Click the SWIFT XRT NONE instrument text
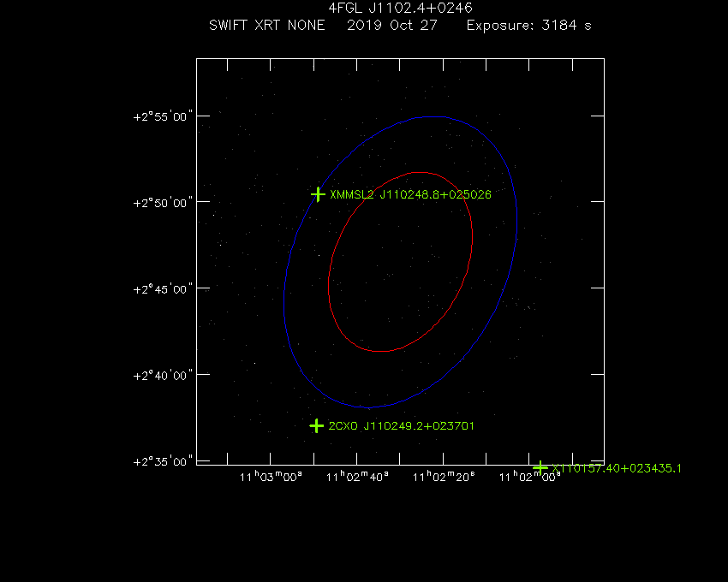This screenshot has height=582, width=728. coord(267,25)
